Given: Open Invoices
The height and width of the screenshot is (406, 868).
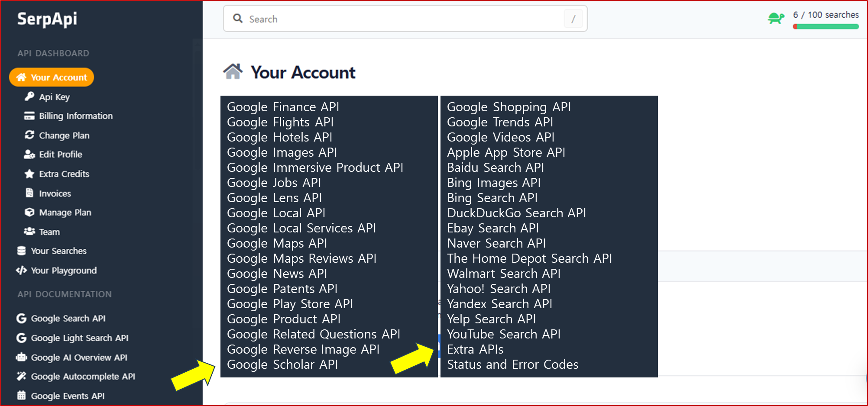Looking at the screenshot, I should point(55,193).
